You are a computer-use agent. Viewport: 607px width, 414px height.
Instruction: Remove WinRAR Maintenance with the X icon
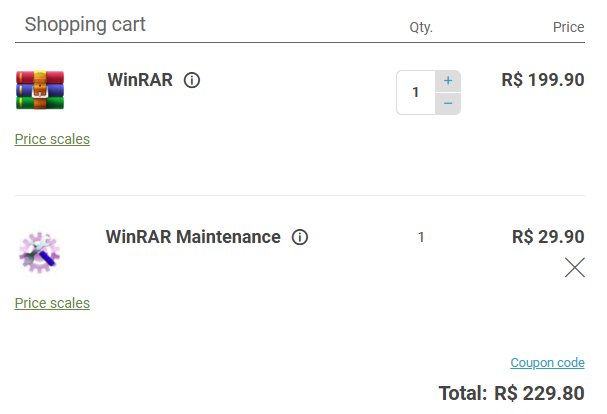pos(574,268)
